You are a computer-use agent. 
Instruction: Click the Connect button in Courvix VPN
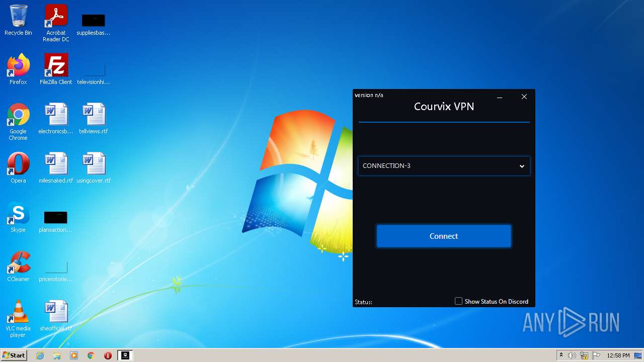pos(444,236)
